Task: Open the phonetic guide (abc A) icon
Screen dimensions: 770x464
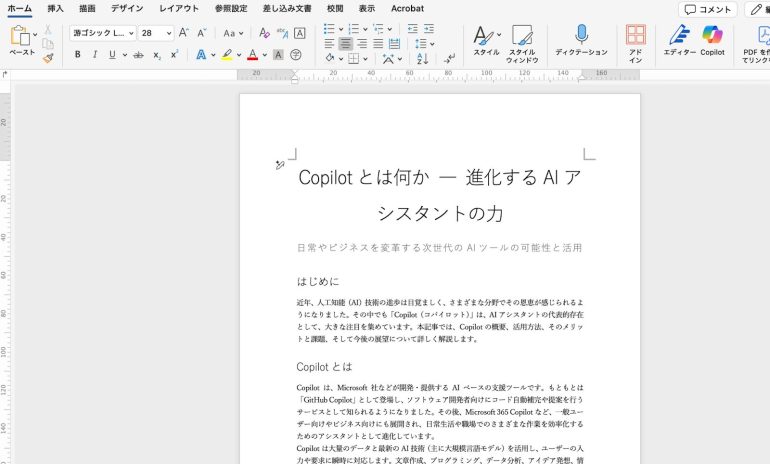Action: click(282, 33)
